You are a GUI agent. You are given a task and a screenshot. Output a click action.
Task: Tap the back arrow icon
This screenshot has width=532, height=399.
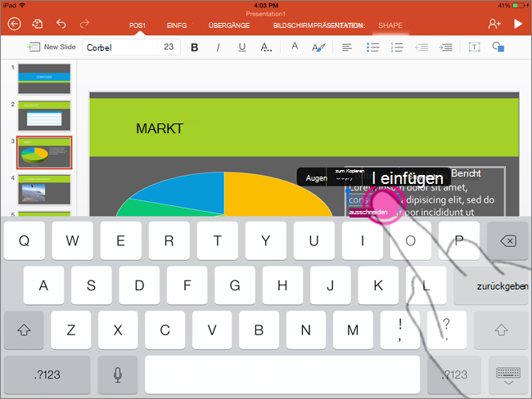click(x=14, y=24)
